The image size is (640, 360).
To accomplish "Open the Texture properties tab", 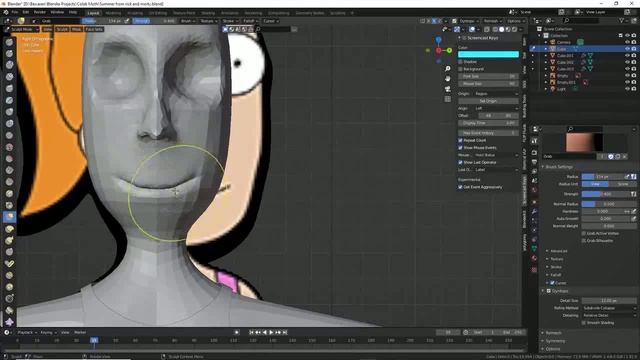I will (x=534, y=270).
